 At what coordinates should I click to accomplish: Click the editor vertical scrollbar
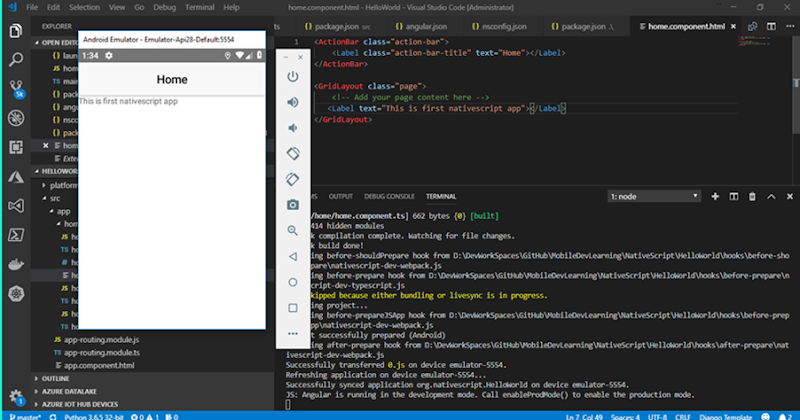[796, 100]
